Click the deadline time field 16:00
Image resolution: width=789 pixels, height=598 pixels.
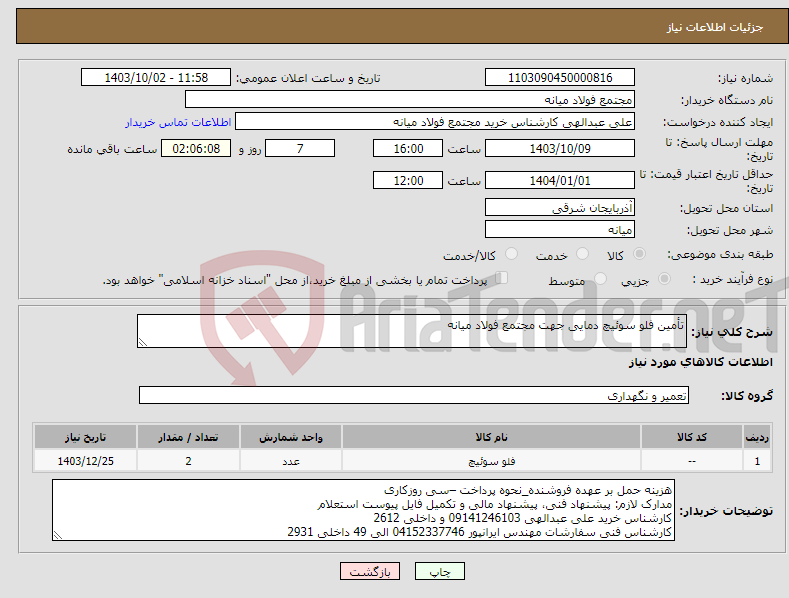408,148
